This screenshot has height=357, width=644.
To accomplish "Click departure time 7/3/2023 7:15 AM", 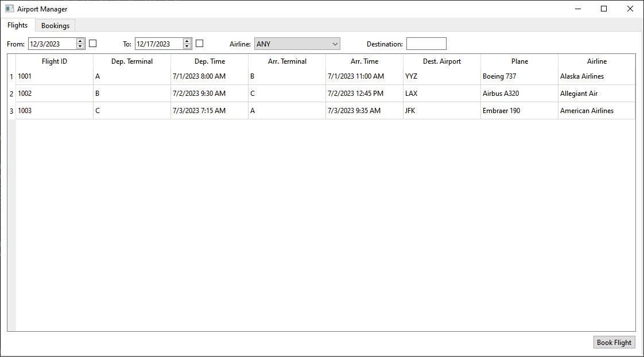I will click(210, 111).
